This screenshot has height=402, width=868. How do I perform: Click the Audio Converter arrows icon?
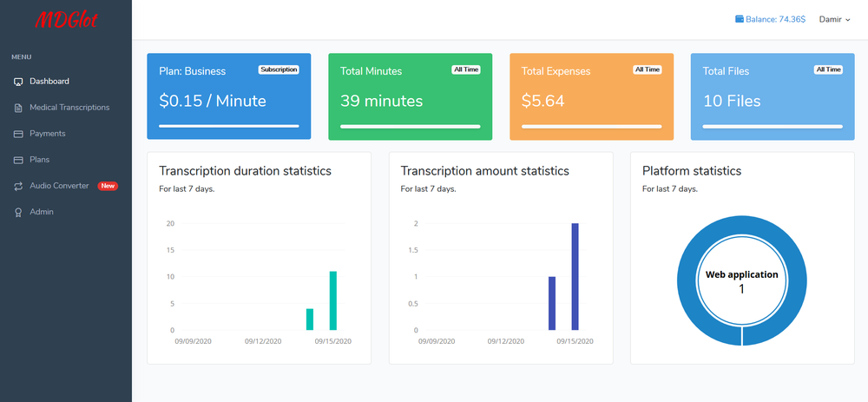[x=17, y=186]
